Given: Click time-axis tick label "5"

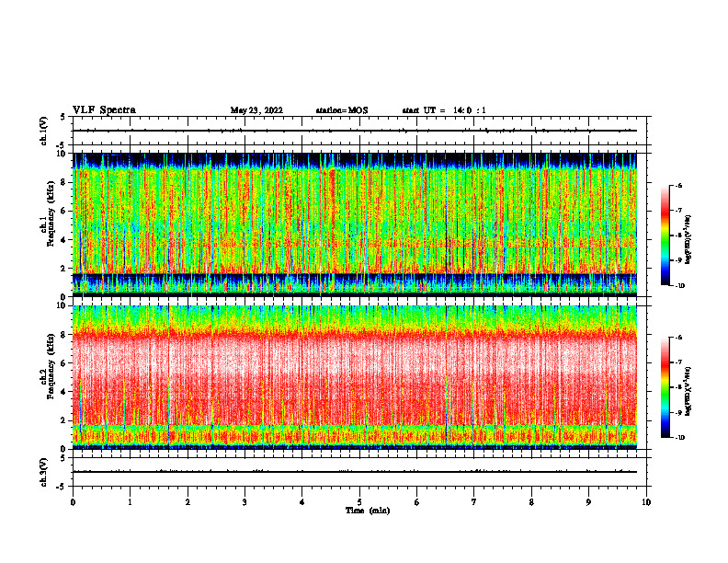Looking at the screenshot, I should click(359, 502).
